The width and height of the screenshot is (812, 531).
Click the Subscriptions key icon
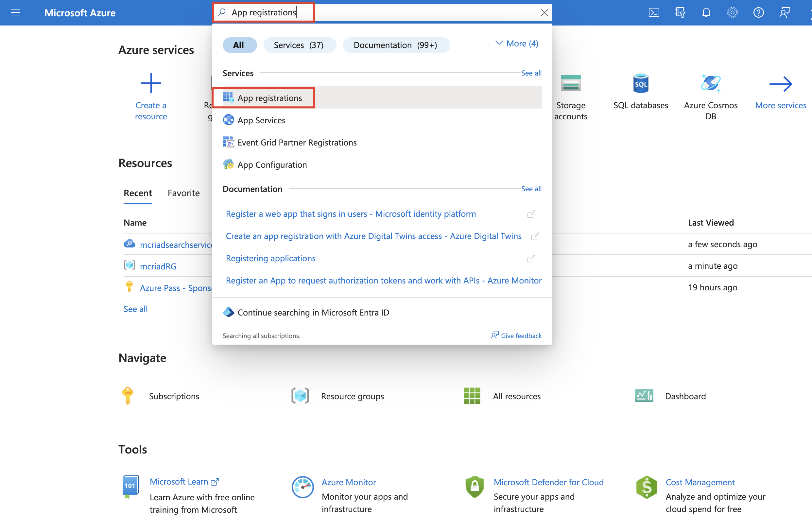click(128, 396)
